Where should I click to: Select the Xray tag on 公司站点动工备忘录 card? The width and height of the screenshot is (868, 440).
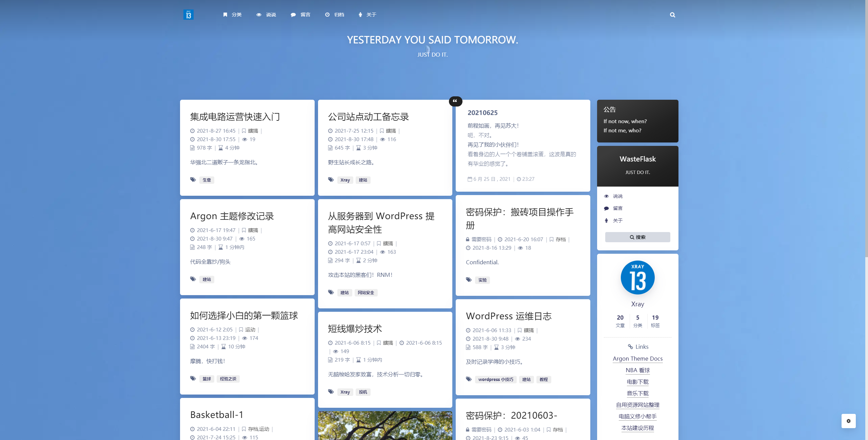[x=345, y=180]
